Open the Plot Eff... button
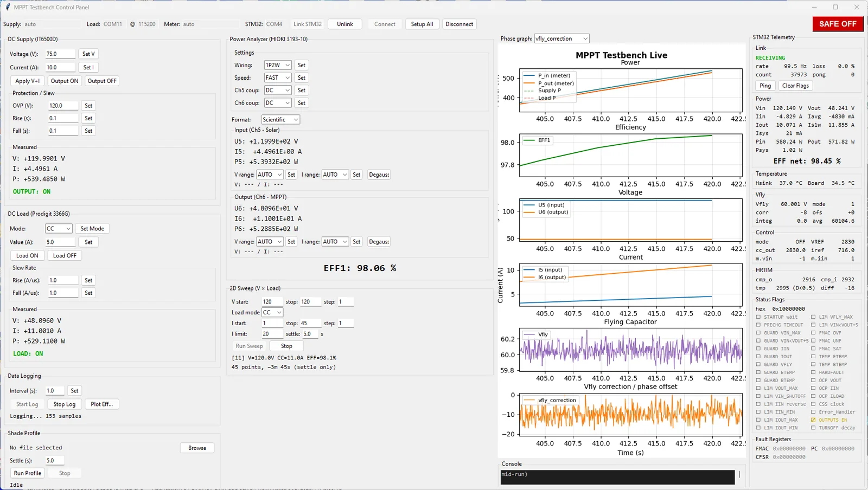Image resolution: width=868 pixels, height=490 pixels. tap(102, 404)
